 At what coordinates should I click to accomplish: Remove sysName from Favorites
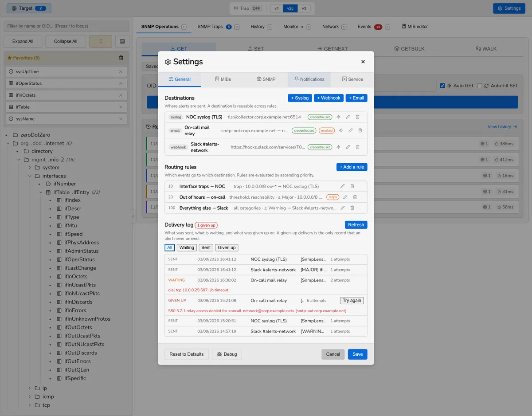tap(121, 119)
